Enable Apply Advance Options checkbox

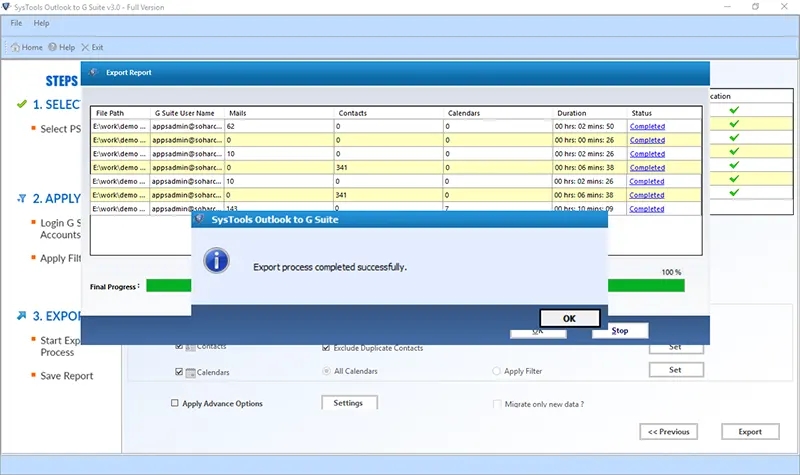point(175,403)
